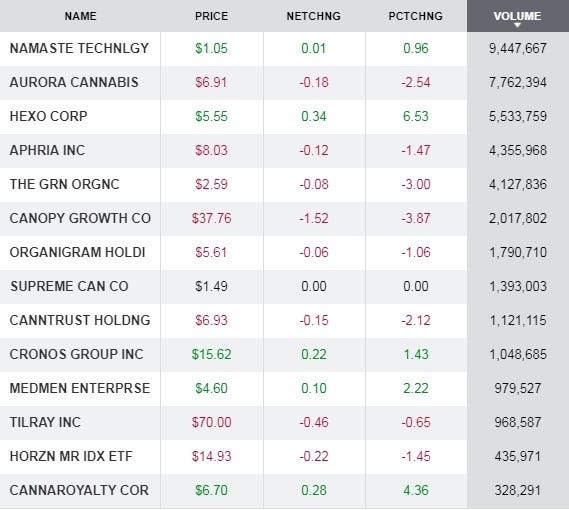Sort table by the PRICE column header
The width and height of the screenshot is (569, 510).
pos(212,16)
